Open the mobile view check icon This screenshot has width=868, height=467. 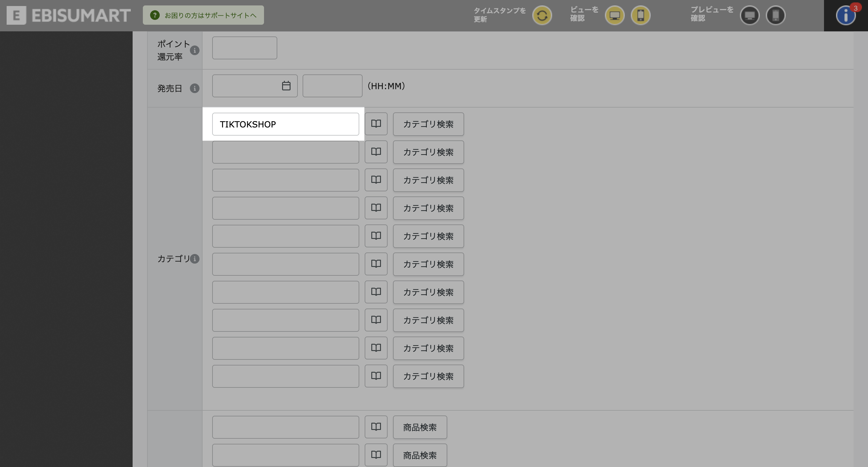pos(640,15)
